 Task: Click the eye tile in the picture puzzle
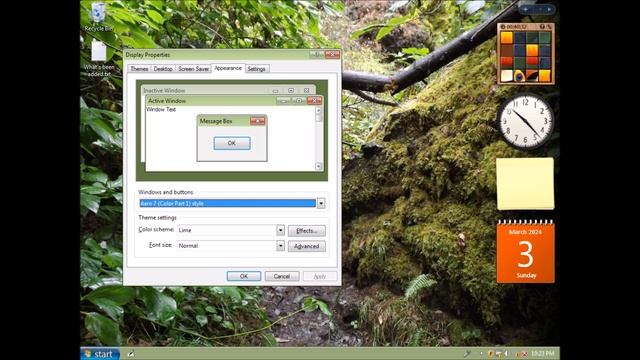click(519, 76)
